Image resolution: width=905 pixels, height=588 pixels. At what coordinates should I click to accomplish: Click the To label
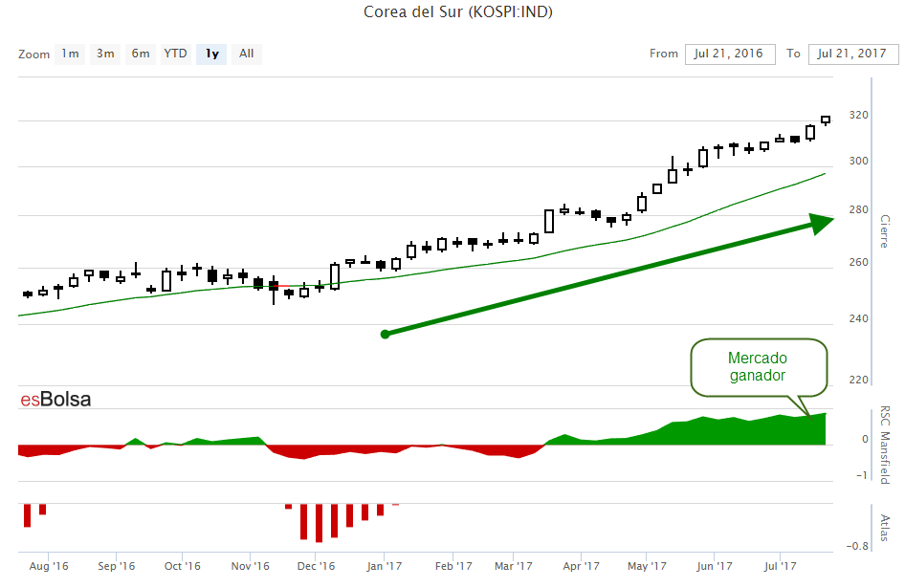(x=794, y=54)
